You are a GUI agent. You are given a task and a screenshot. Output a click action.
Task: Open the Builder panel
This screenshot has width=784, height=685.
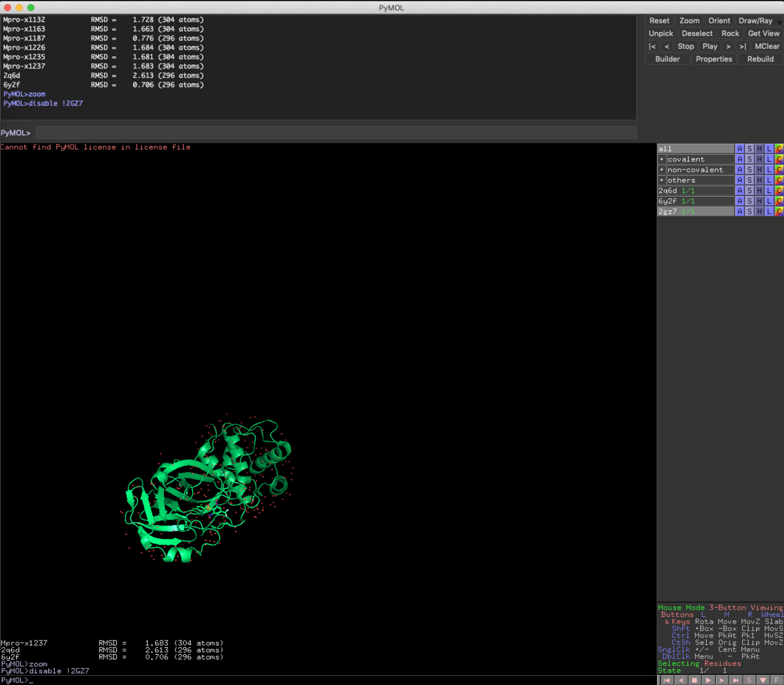[668, 59]
